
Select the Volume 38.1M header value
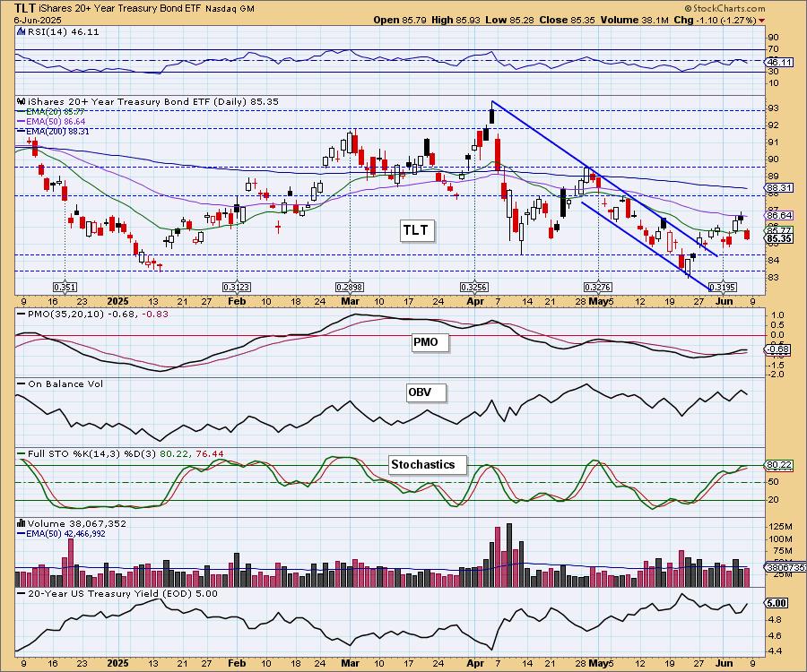[x=634, y=20]
